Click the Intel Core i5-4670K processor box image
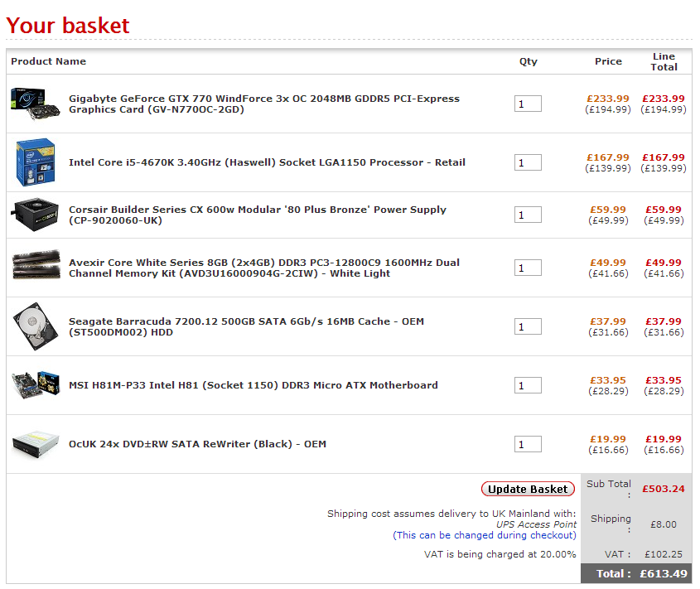The image size is (700, 589). coord(35,162)
